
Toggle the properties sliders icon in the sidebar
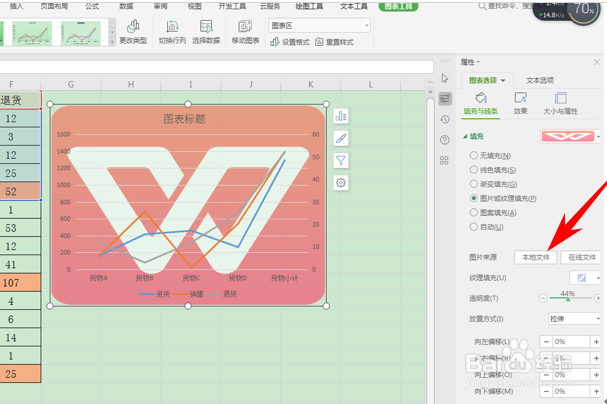coord(445,99)
